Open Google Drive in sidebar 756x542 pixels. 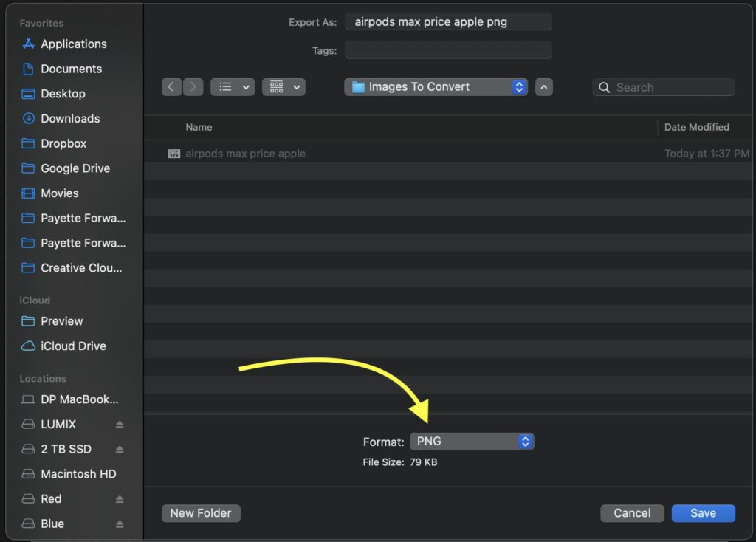tap(75, 168)
